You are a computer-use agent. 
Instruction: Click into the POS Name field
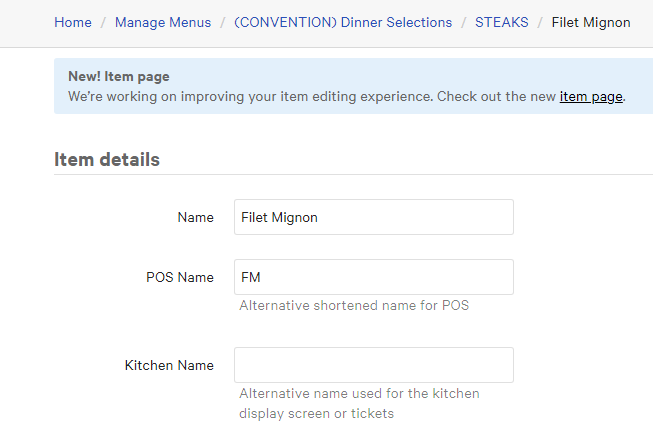373,277
